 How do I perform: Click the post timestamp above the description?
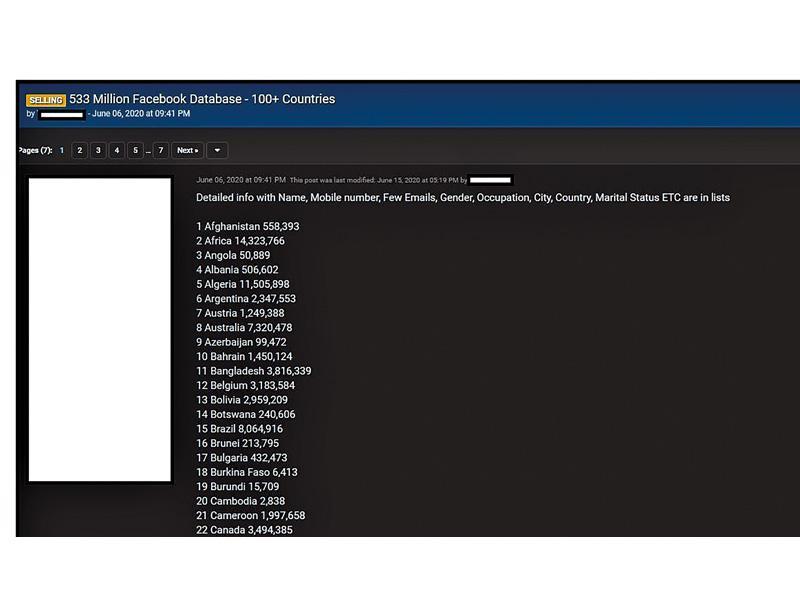pos(241,180)
